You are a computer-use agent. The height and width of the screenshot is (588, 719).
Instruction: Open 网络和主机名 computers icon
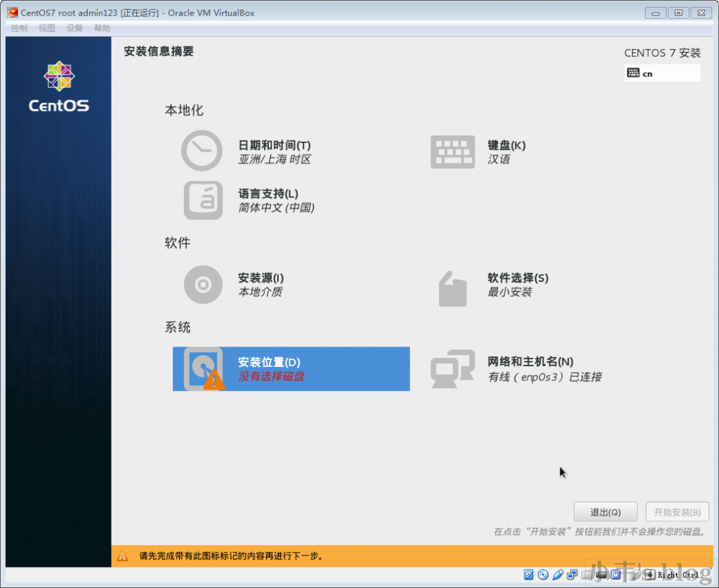pyautogui.click(x=453, y=369)
